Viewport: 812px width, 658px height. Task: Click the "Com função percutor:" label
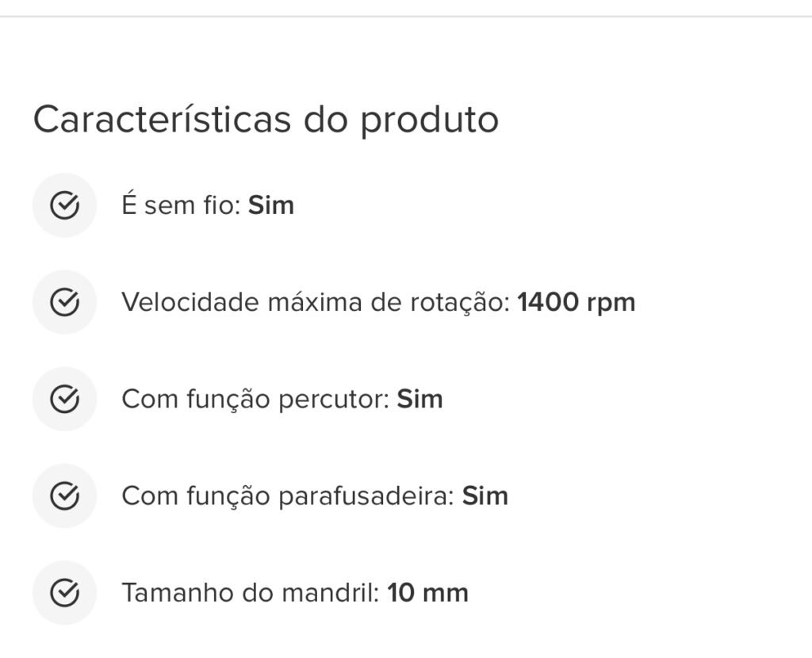coord(256,400)
